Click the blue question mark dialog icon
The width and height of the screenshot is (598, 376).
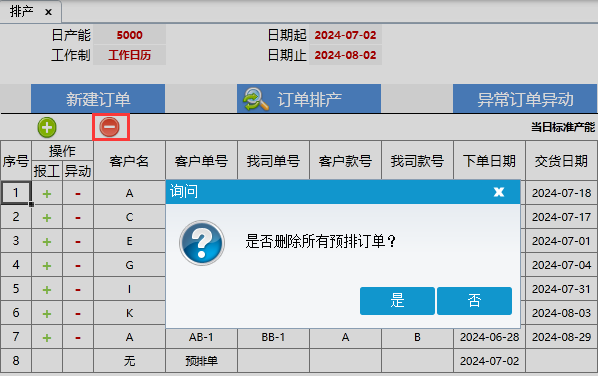coord(202,243)
